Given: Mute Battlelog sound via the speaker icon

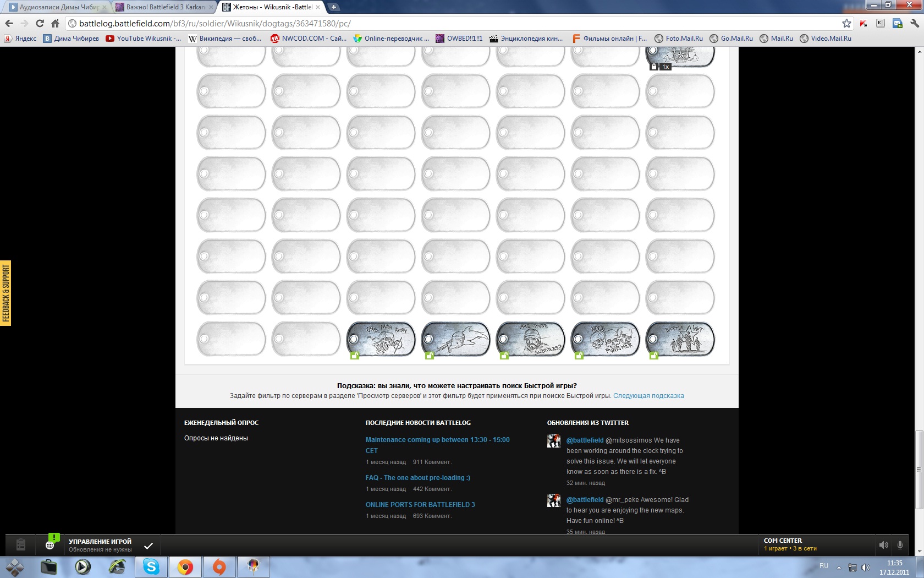Looking at the screenshot, I should pos(883,545).
